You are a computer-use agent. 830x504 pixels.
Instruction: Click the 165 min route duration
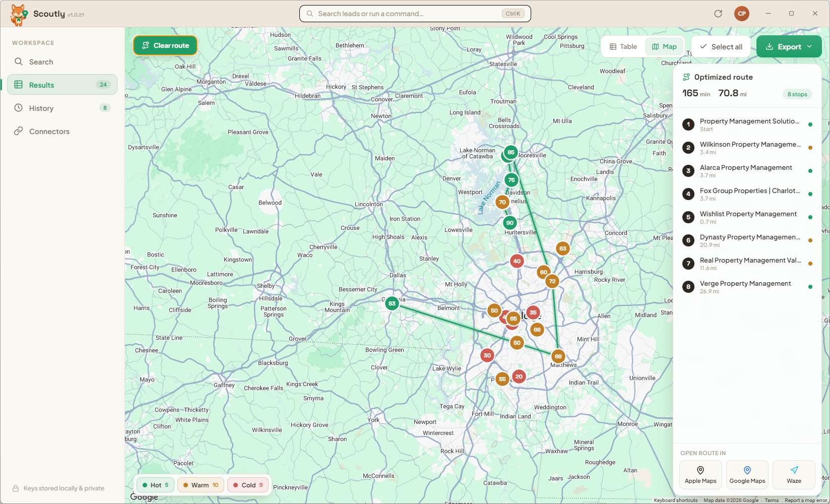click(x=696, y=93)
